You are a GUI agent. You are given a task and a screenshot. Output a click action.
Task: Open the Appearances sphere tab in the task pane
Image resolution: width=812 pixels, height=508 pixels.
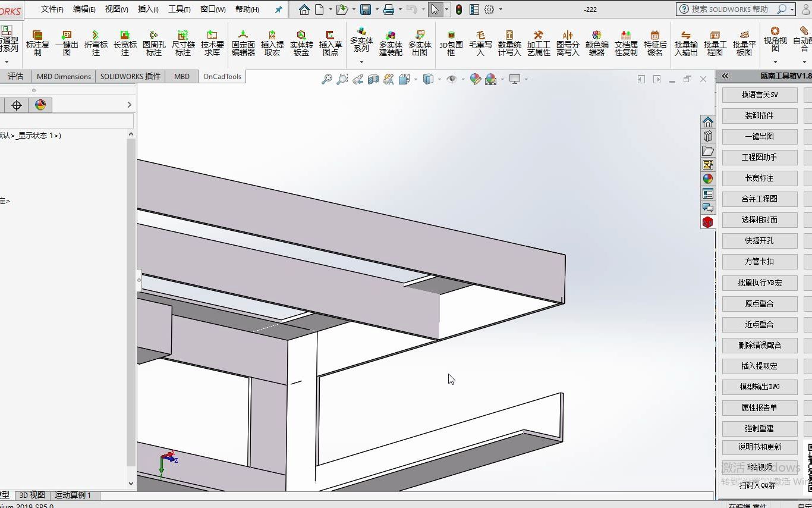[707, 178]
